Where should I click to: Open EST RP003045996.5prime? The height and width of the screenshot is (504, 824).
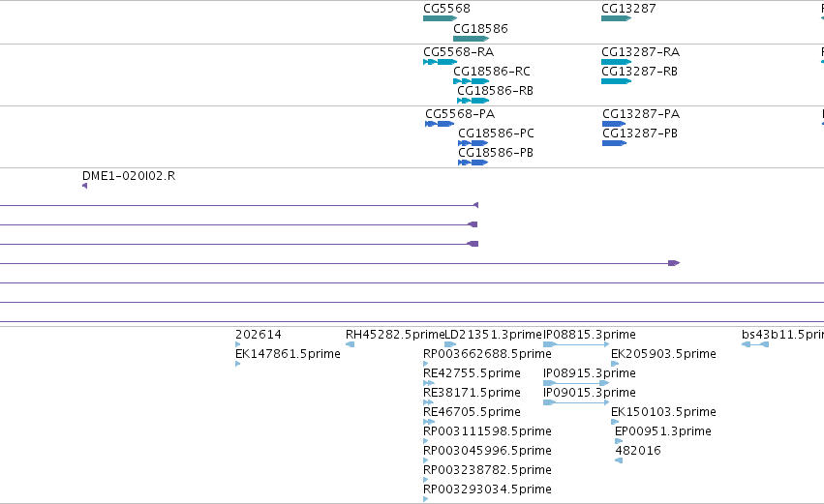coord(487,451)
